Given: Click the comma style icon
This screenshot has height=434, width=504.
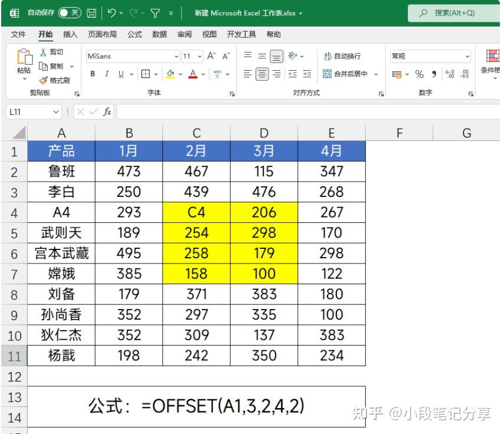Looking at the screenshot, I should coord(433,74).
